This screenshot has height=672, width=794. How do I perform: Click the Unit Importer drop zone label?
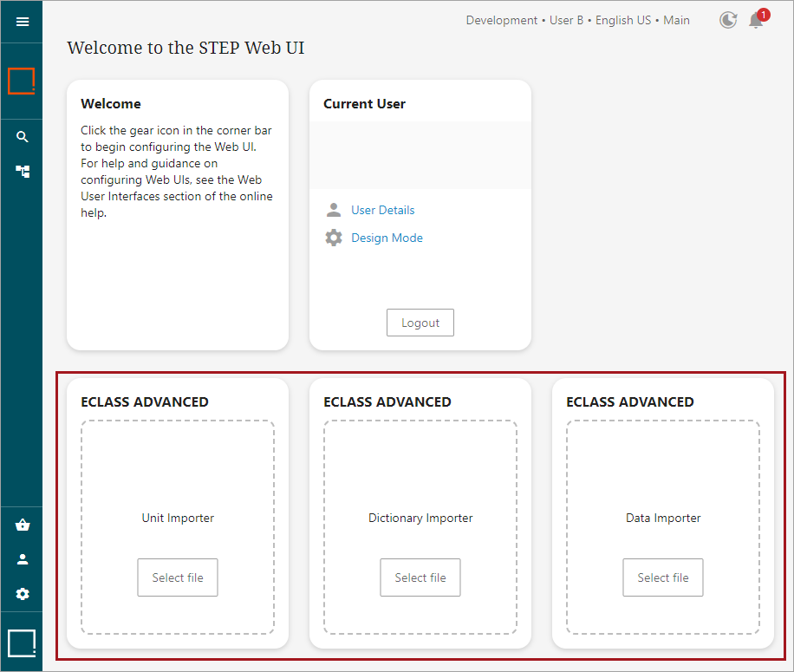[178, 518]
